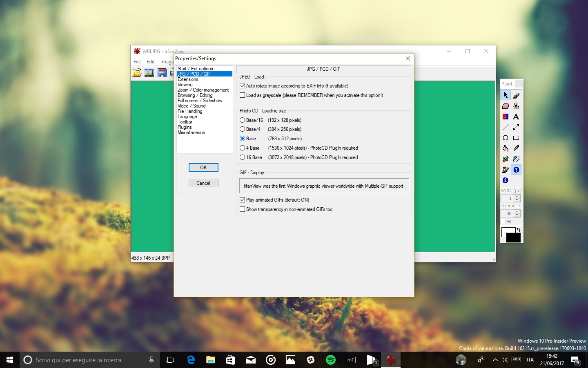
Task: Click the Slideshow filmstrip icon in IrfanView toolbar
Action: coord(149,73)
